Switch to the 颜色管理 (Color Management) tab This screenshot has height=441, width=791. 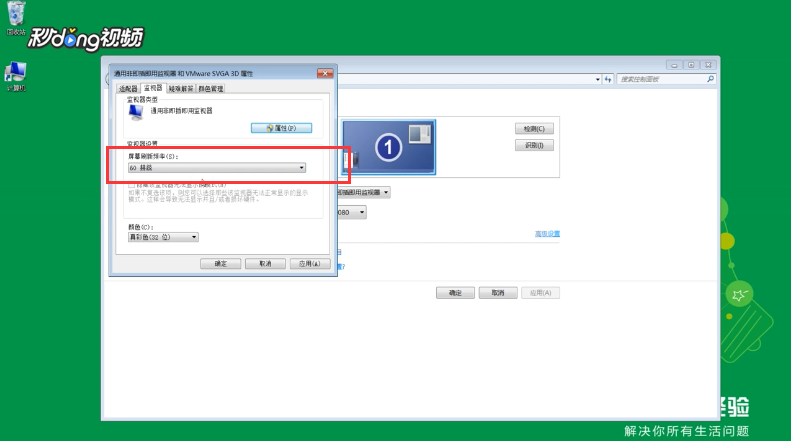(211, 89)
